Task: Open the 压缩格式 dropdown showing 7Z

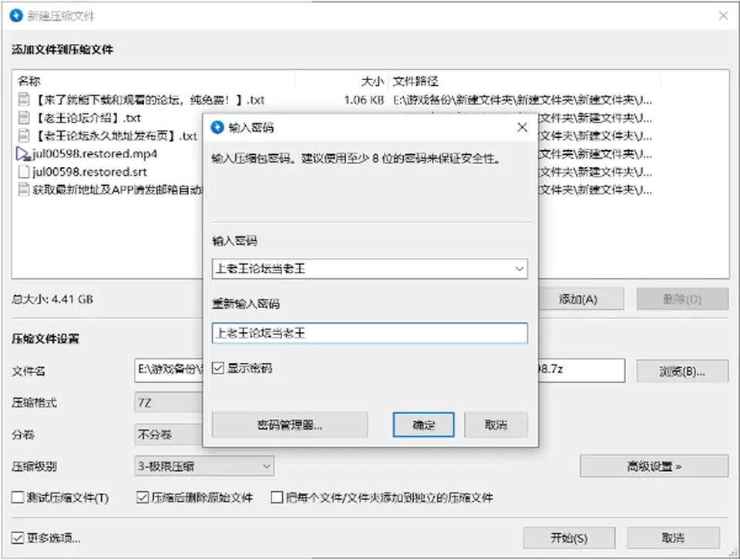Action: [169, 402]
